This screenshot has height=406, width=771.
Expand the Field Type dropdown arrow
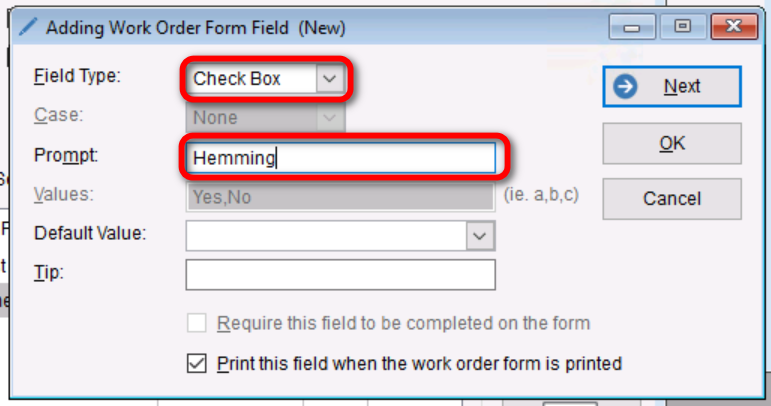pos(329,78)
